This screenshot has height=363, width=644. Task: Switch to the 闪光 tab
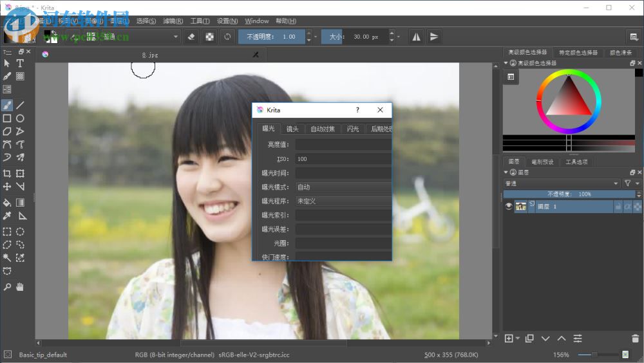tap(352, 129)
